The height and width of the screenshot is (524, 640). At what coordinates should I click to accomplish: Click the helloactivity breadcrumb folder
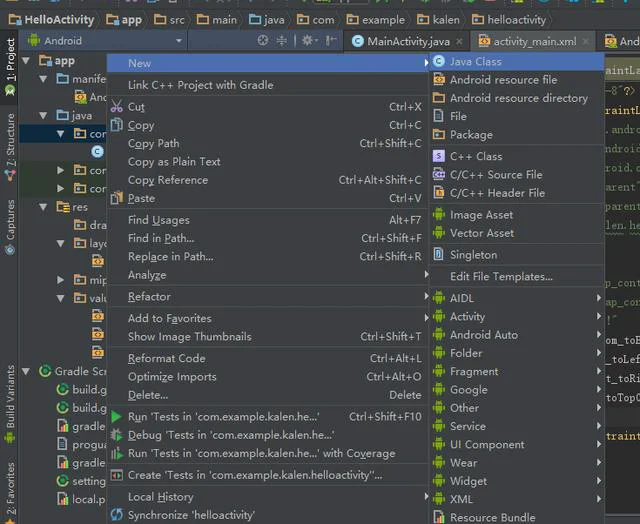[509, 20]
